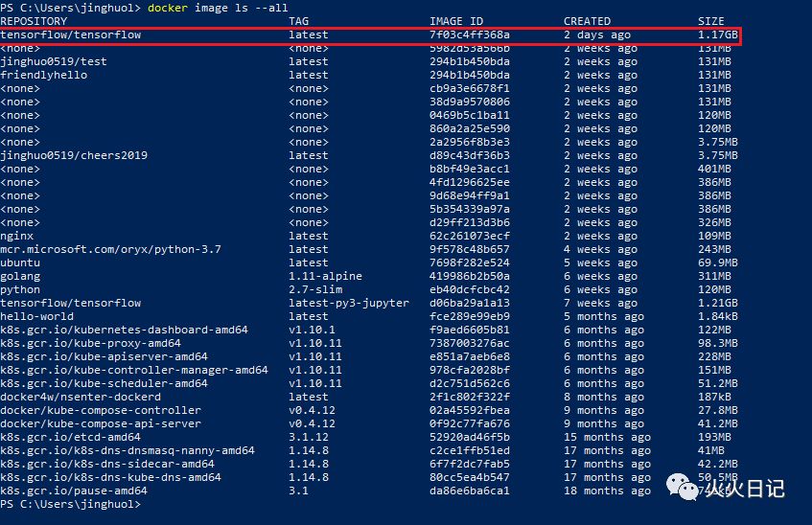This screenshot has width=812, height=525.
Task: Click the '8 months ago' created value
Action: tap(604, 398)
